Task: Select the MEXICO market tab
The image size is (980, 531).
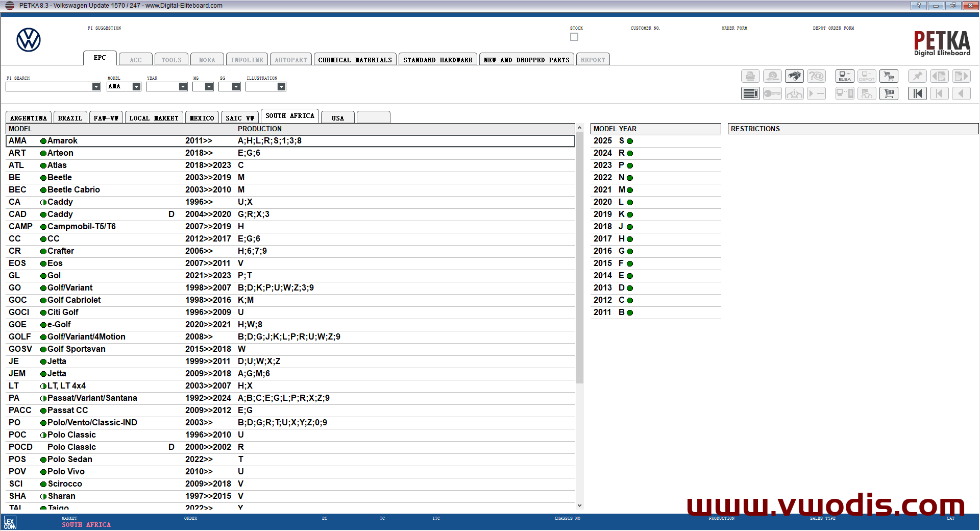Action: [x=202, y=118]
